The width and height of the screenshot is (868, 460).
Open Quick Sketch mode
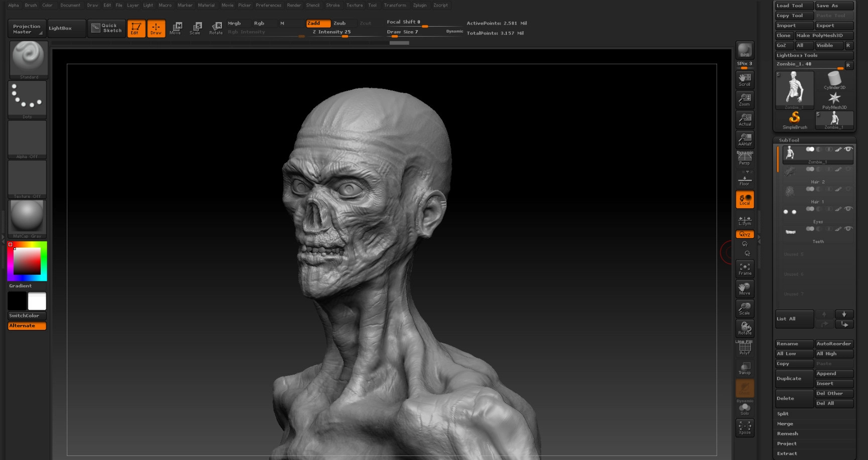point(107,28)
